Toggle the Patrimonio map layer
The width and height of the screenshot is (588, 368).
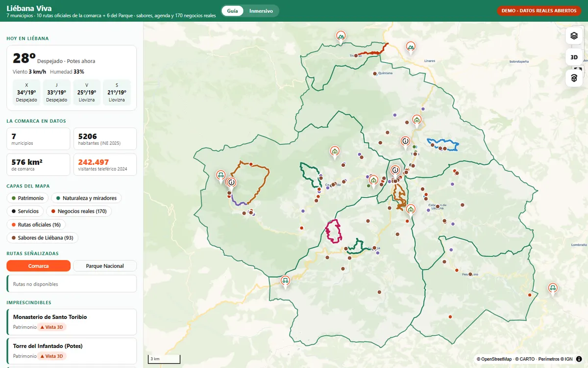27,198
